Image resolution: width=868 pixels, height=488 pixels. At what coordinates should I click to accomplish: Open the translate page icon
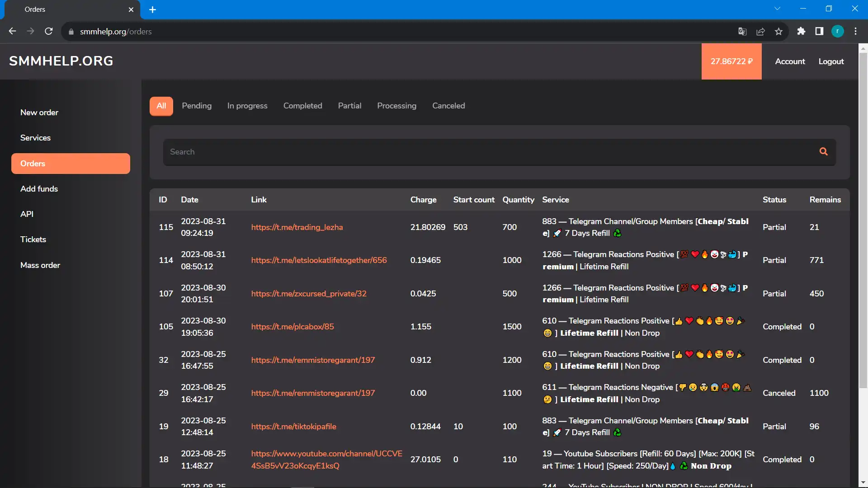tap(742, 31)
